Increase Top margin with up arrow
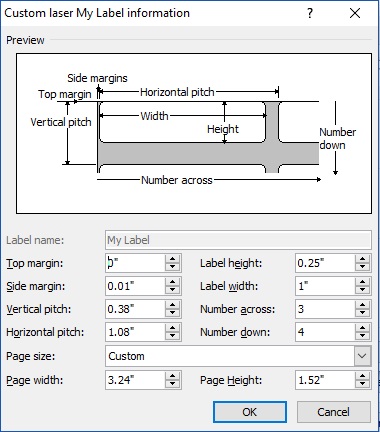This screenshot has height=432, width=380. [x=172, y=259]
